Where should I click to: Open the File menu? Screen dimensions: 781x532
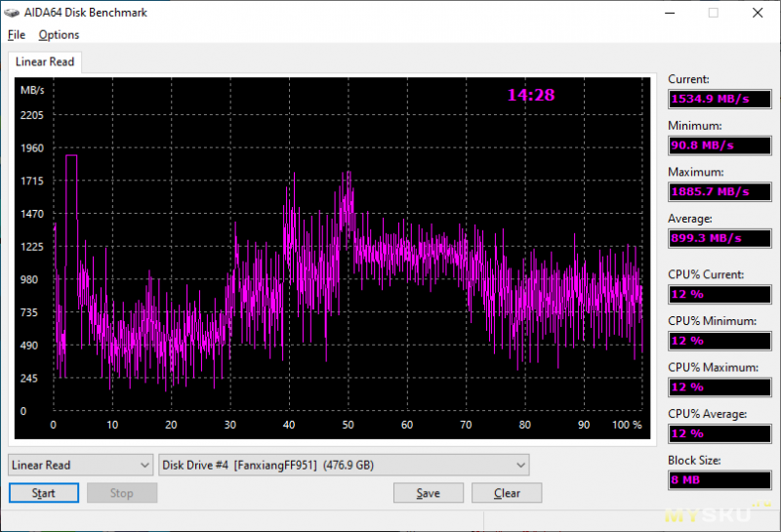[x=17, y=35]
